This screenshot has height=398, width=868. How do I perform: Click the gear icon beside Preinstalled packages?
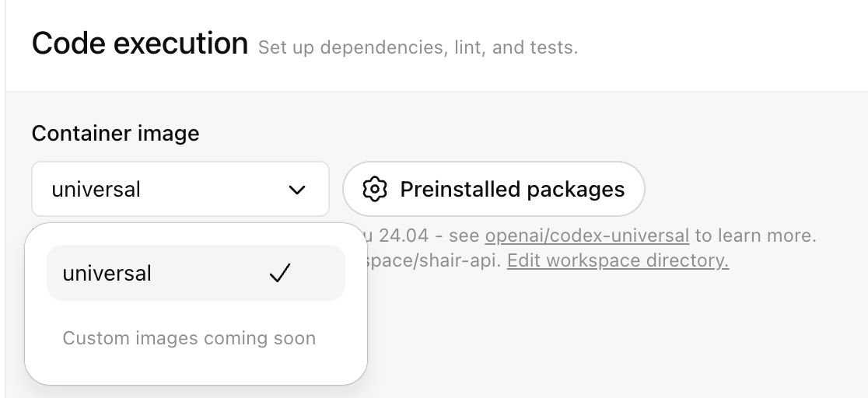(375, 189)
